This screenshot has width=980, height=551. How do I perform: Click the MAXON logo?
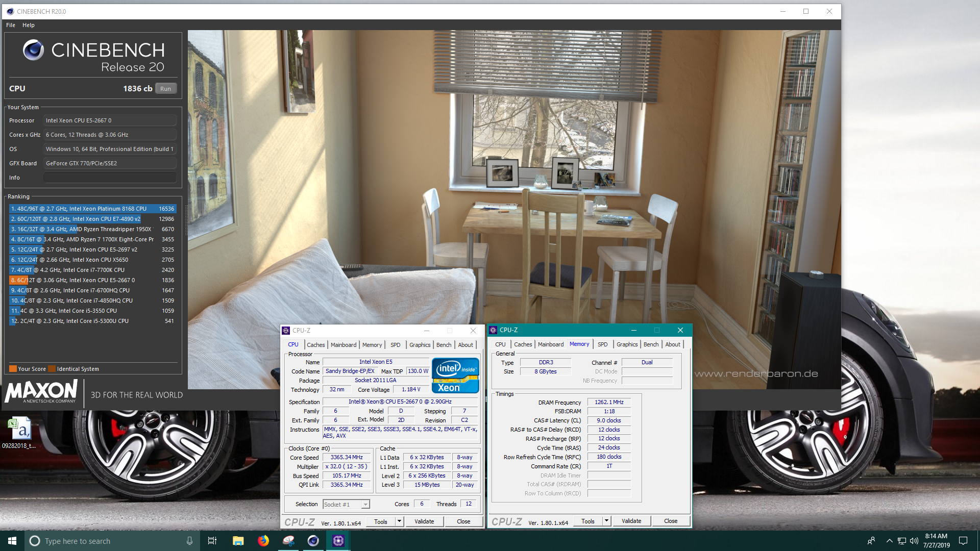pyautogui.click(x=41, y=392)
